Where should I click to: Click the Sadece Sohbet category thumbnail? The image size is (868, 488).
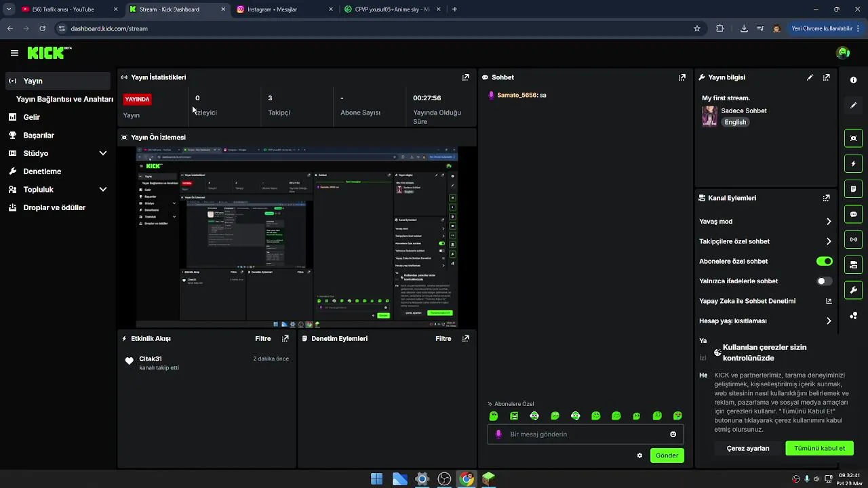[709, 116]
